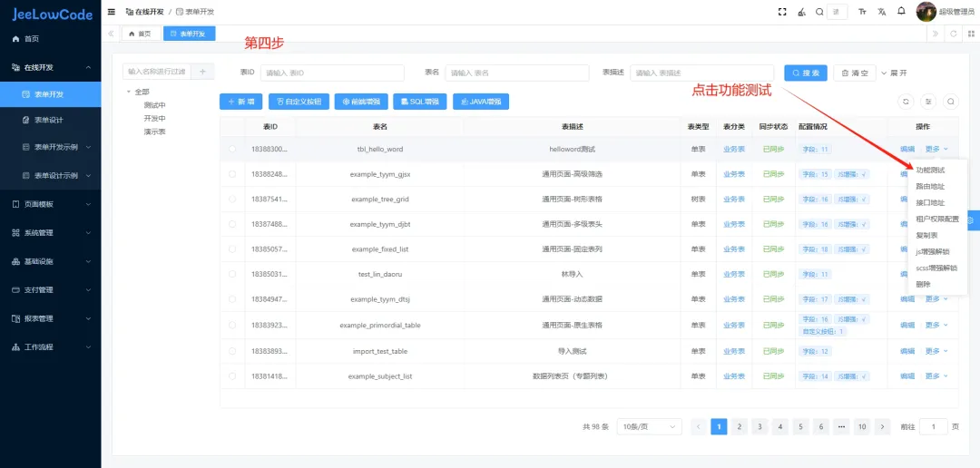980x468 pixels.
Task: Click the SQL增强 button
Action: (419, 102)
